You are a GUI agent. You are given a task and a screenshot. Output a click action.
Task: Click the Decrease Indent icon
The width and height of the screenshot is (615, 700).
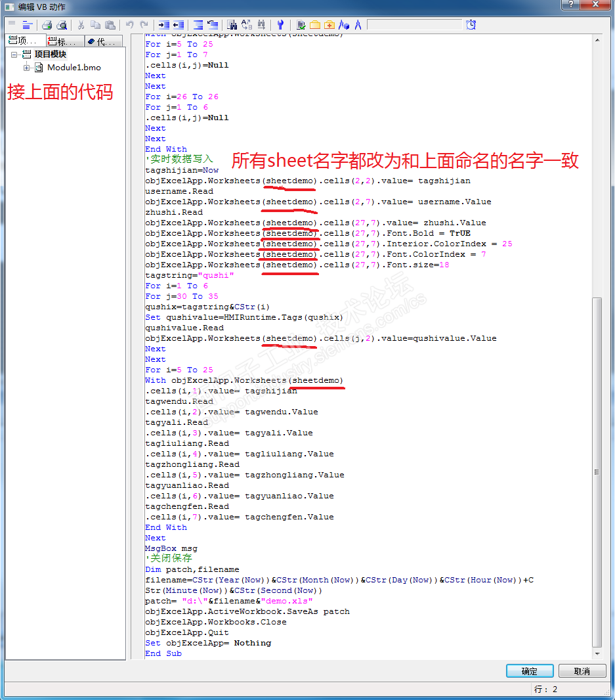point(179,25)
